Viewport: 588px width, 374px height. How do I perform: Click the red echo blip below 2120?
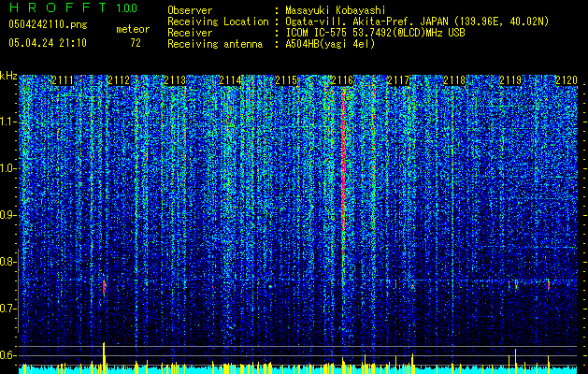548,285
